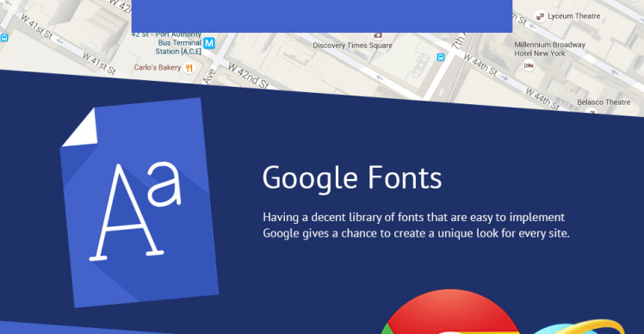644x334 pixels.
Task: Click the bus icon at map's left edge
Action: (4, 38)
